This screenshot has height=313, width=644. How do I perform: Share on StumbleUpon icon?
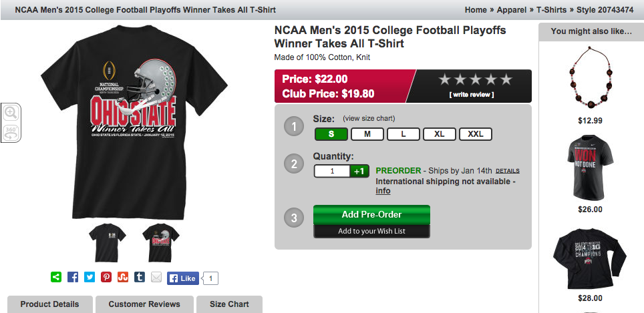coord(123,277)
